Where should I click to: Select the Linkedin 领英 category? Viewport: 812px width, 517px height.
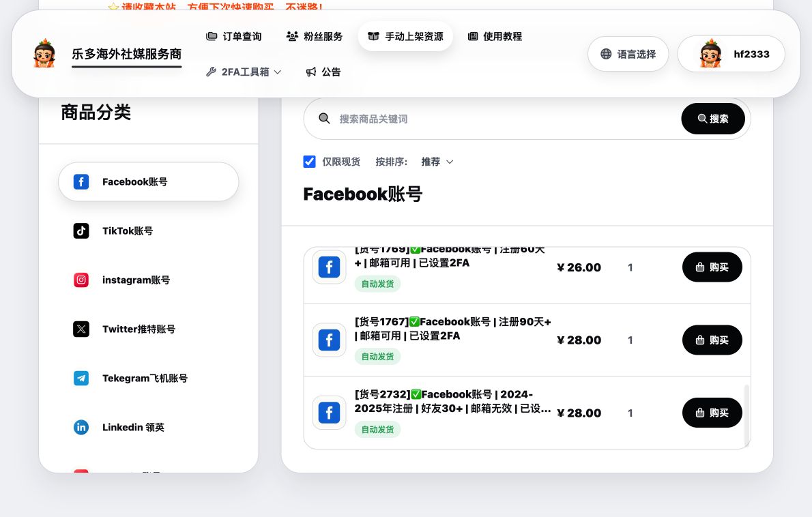149,428
